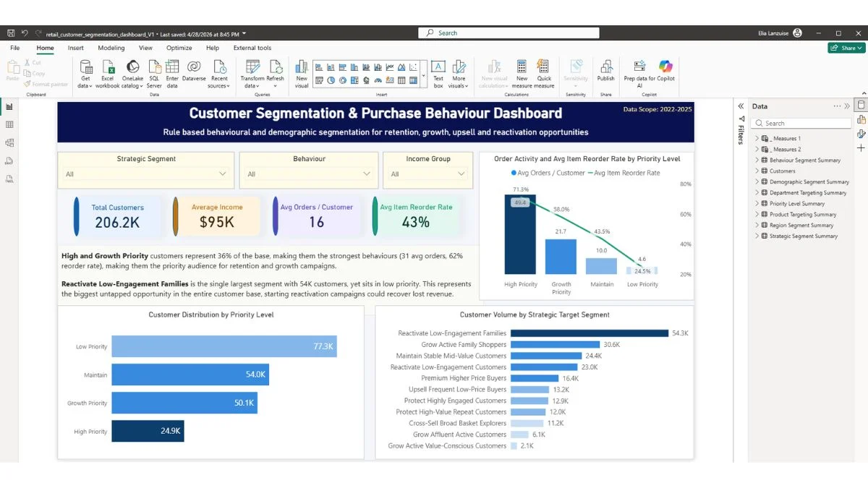
Task: Click the Product Targeting Summary table
Action: pyautogui.click(x=803, y=214)
